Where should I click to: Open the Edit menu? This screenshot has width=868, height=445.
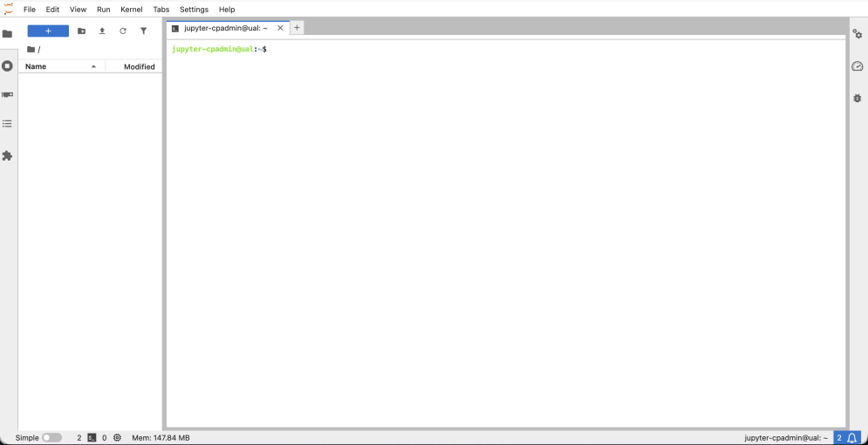[x=52, y=10]
